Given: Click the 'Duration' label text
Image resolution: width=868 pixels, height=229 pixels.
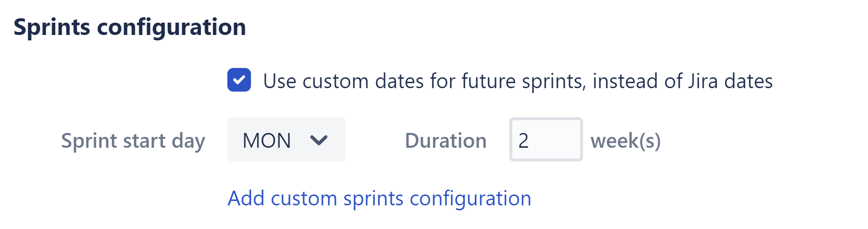Looking at the screenshot, I should [x=445, y=141].
